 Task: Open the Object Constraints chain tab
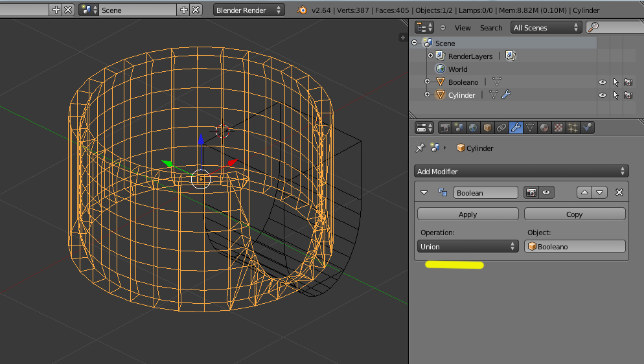(x=501, y=128)
